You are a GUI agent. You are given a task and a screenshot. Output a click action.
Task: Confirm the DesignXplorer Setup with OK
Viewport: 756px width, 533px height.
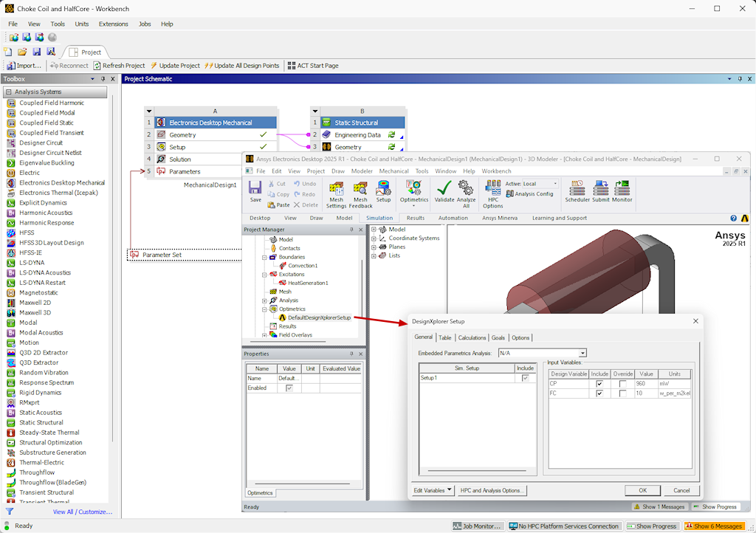(x=642, y=490)
